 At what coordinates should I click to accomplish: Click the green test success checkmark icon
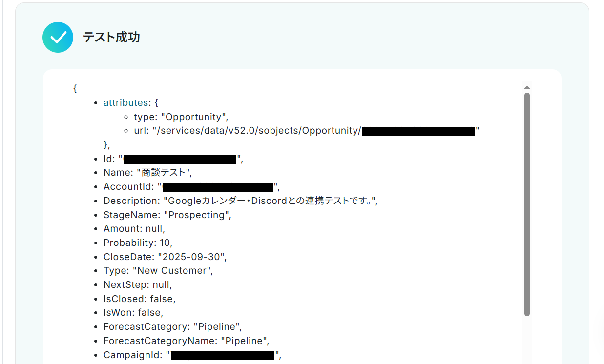(58, 38)
